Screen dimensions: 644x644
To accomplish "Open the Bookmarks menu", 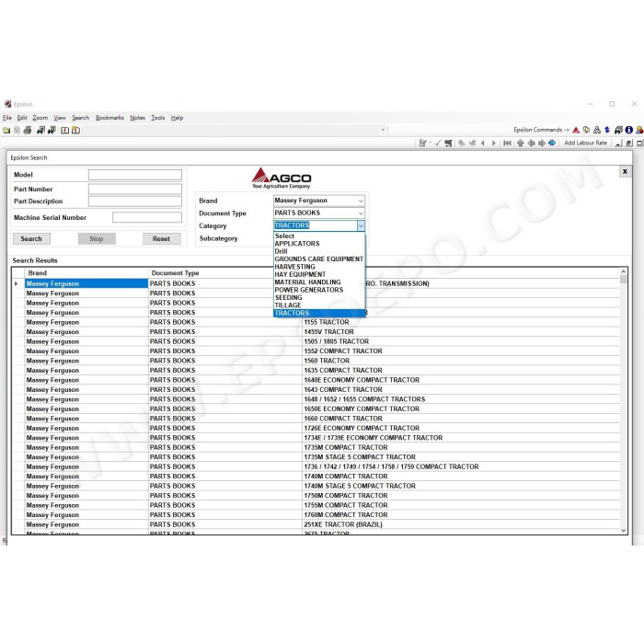I will tap(109, 118).
